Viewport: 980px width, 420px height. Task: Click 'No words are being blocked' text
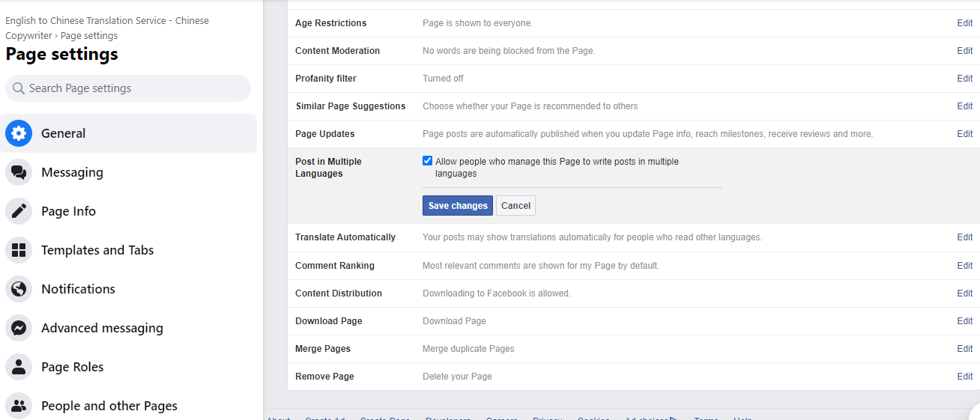pyautogui.click(x=509, y=51)
